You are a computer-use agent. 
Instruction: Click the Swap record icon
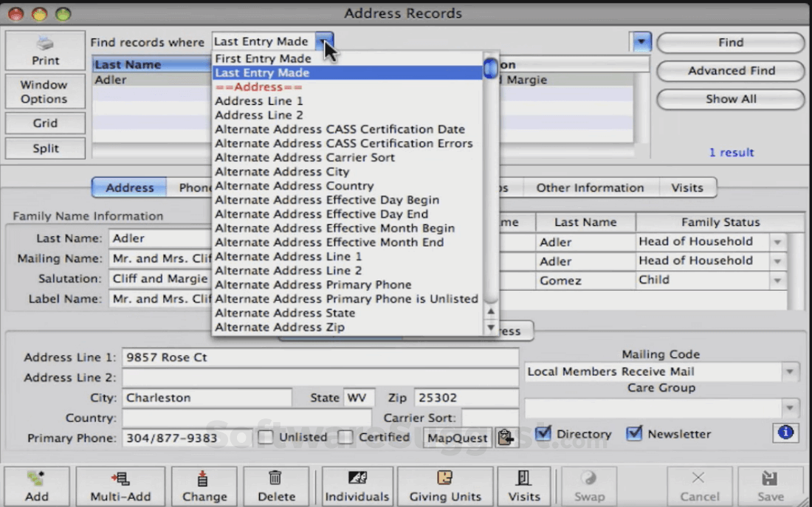coord(589,486)
